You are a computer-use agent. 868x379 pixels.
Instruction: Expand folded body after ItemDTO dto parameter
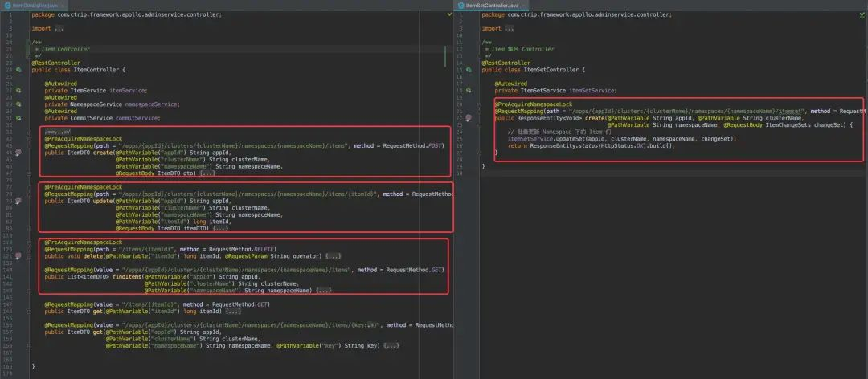click(207, 173)
